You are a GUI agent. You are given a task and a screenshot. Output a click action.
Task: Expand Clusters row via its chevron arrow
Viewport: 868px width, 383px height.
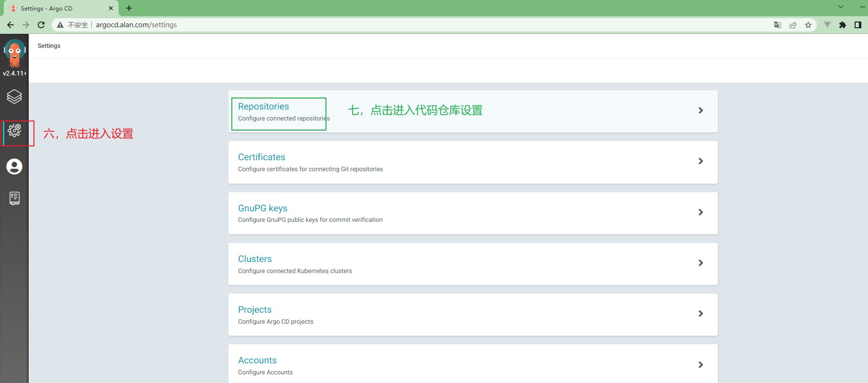(701, 263)
